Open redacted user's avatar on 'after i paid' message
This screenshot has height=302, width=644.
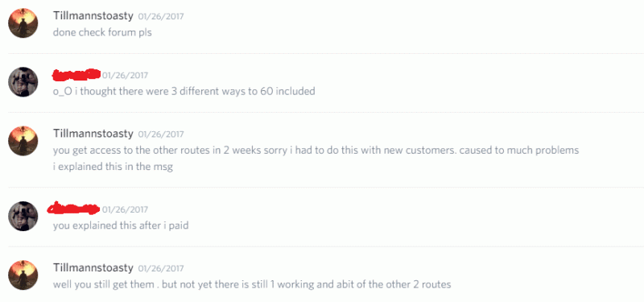[23, 216]
